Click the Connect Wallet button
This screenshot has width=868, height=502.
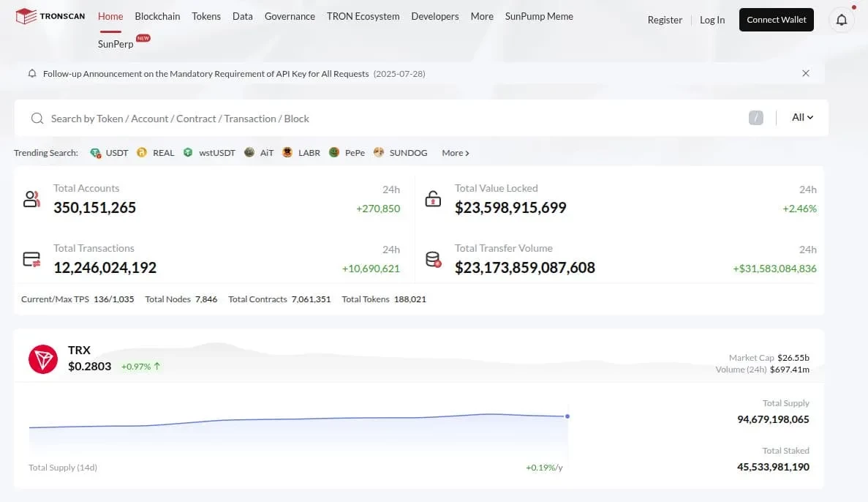[776, 20]
